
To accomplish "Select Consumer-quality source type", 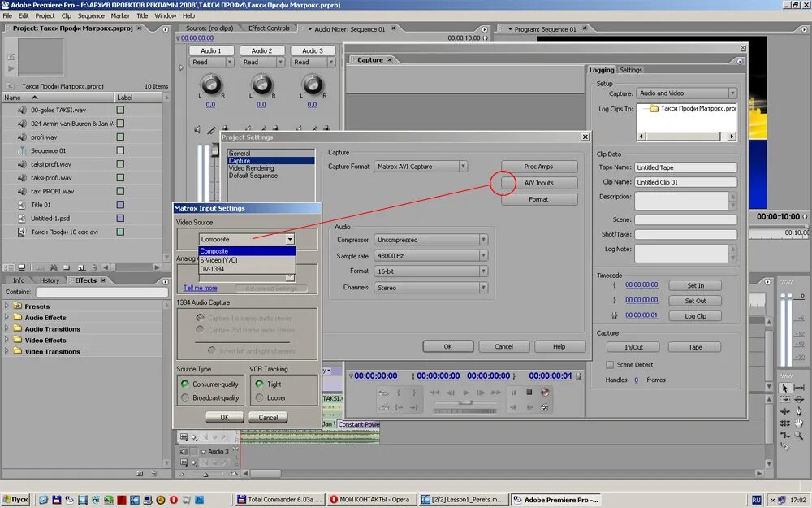I will click(x=185, y=384).
